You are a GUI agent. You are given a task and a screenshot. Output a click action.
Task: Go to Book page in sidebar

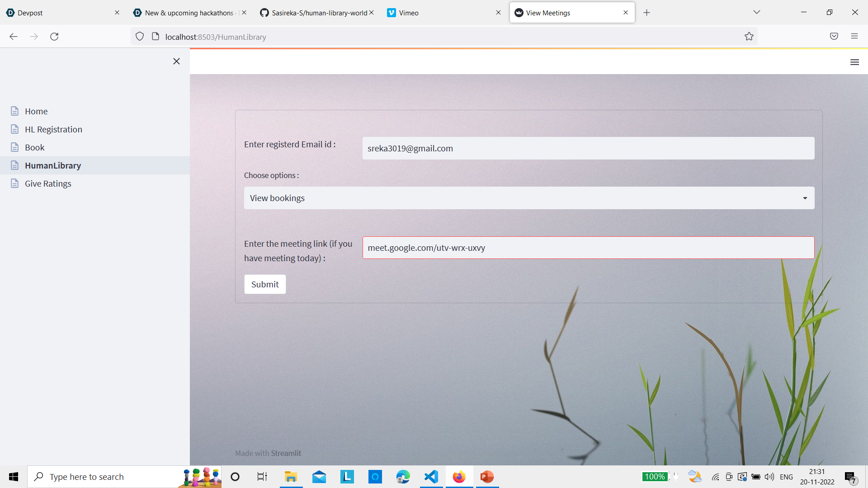pyautogui.click(x=35, y=147)
